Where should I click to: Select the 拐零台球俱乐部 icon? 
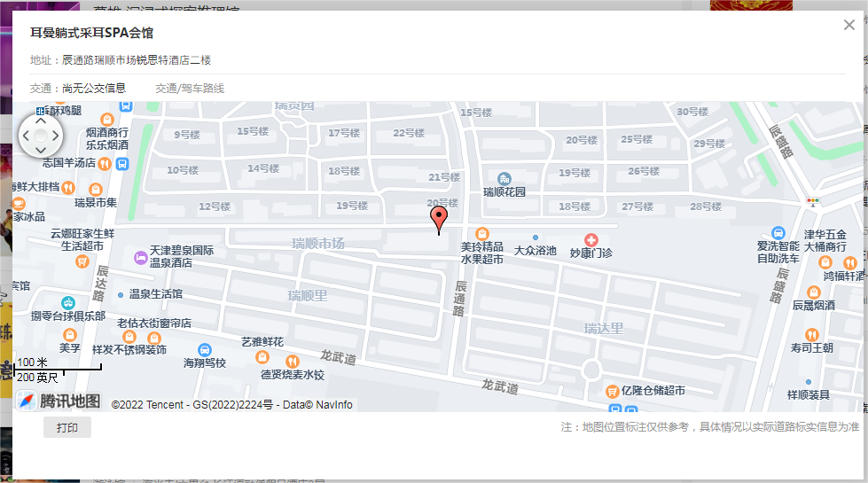[68, 302]
